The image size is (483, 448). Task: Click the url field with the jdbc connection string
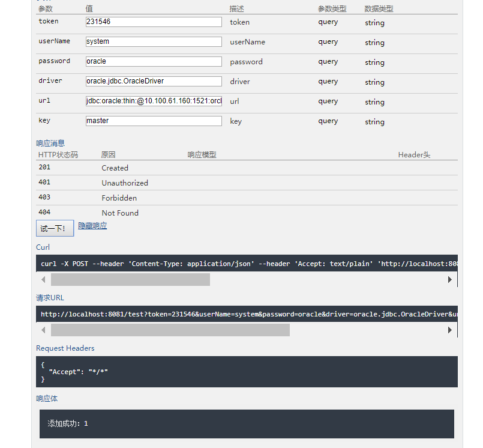153,101
